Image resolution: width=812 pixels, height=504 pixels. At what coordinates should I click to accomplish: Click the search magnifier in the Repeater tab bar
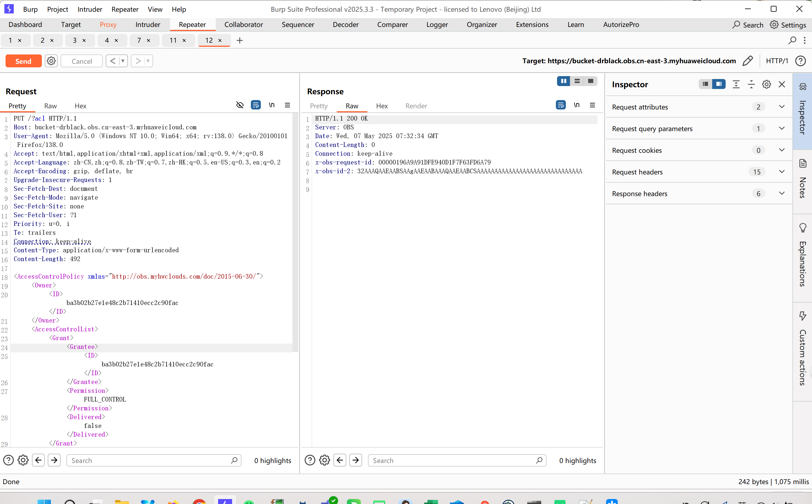[x=792, y=40]
